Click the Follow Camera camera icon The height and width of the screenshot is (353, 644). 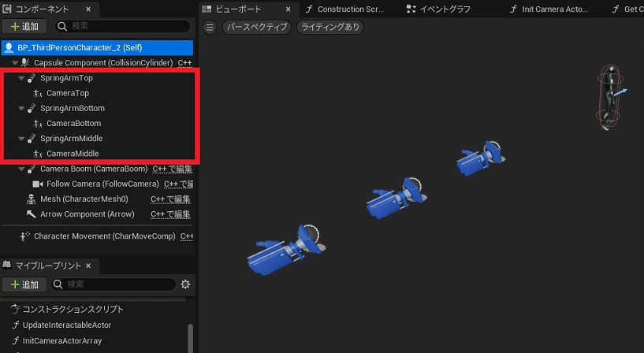click(x=38, y=184)
